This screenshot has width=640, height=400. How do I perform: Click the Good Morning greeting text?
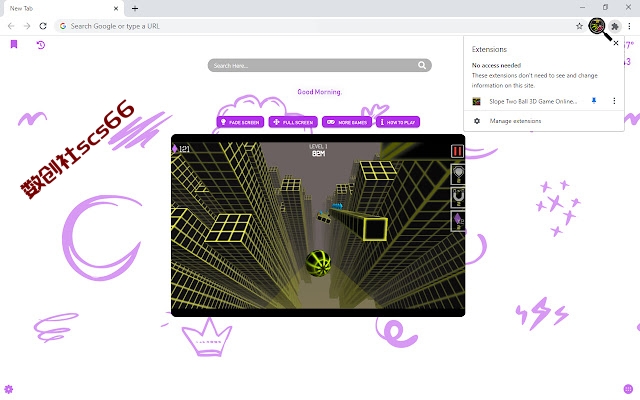(x=319, y=92)
